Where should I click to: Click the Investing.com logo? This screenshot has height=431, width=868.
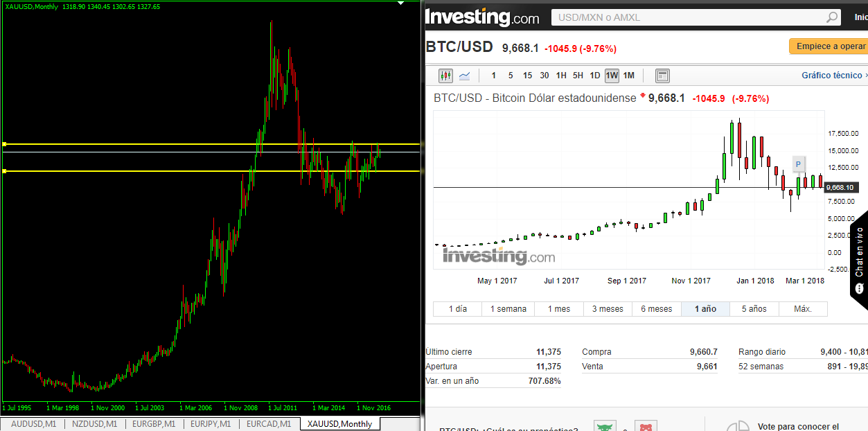click(482, 17)
